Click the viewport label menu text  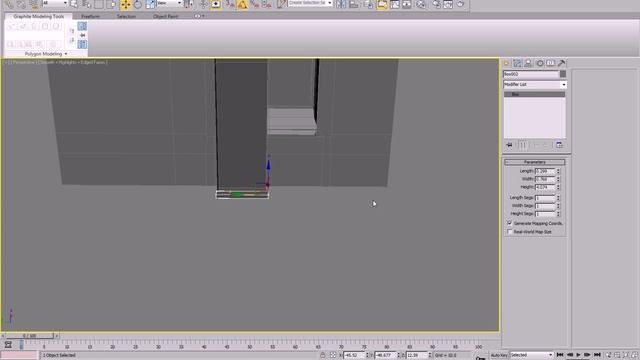pos(55,62)
